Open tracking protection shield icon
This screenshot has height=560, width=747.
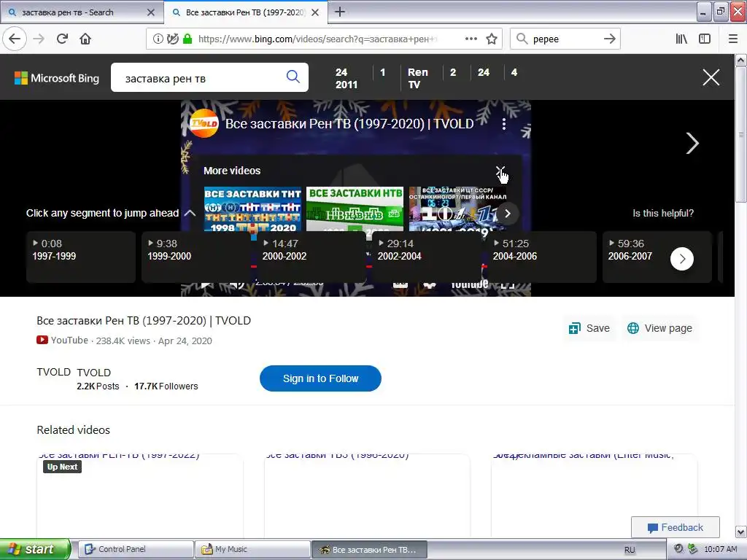pyautogui.click(x=172, y=39)
